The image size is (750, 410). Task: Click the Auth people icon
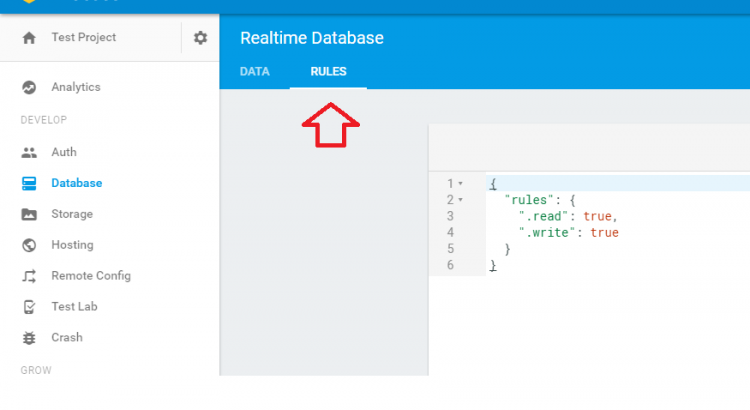[29, 153]
